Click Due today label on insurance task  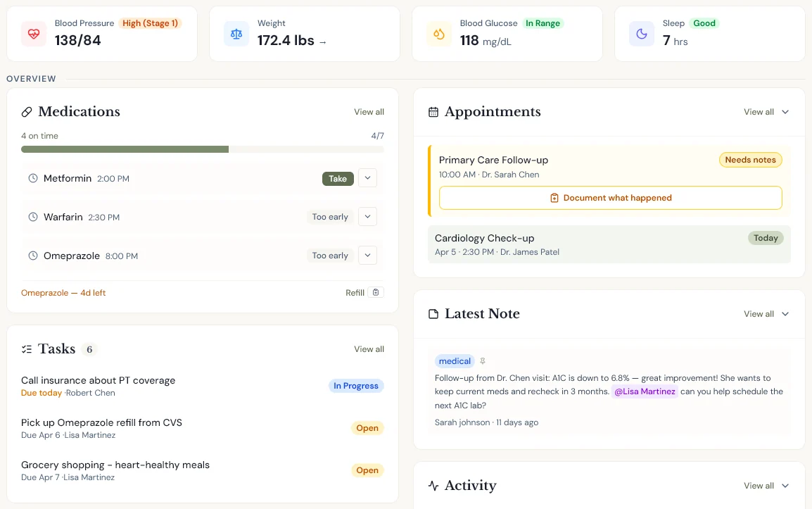pos(42,393)
